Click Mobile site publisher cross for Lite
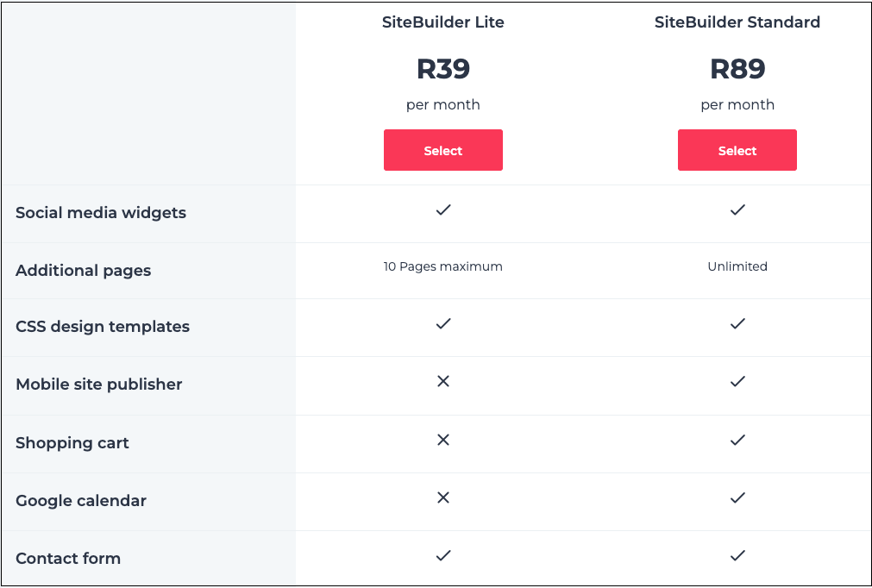Viewport: 872px width, 588px height. pos(443,381)
